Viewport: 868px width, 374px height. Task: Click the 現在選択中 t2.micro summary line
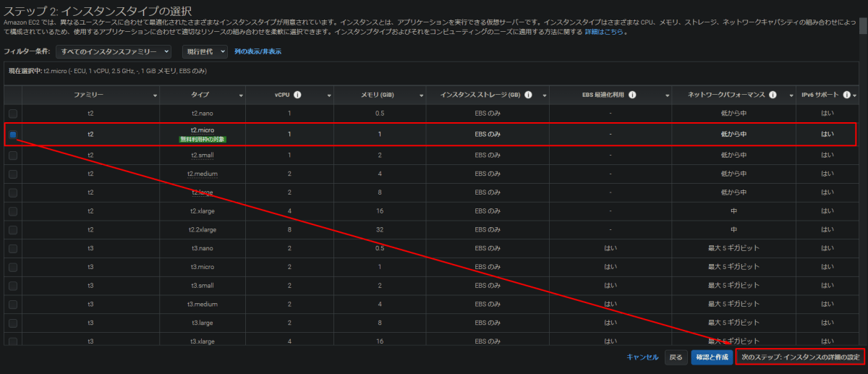[x=108, y=71]
